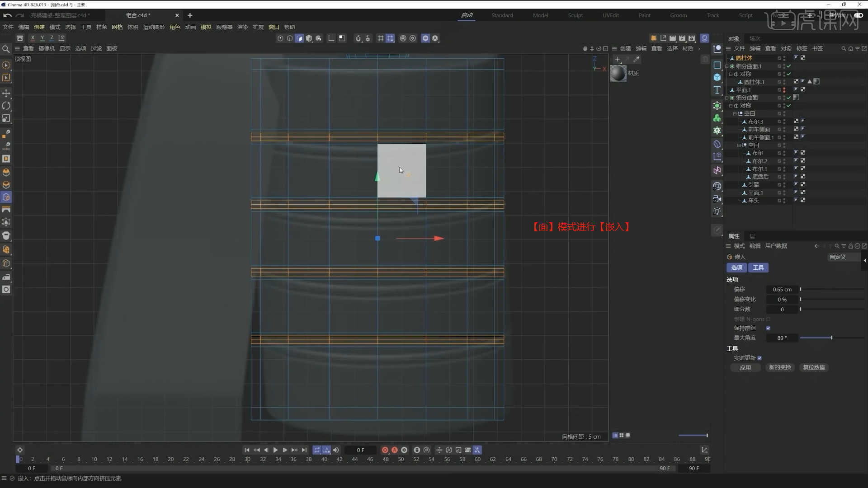Image resolution: width=868 pixels, height=488 pixels.
Task: Open viewport 摄像机 menu
Action: pos(47,48)
